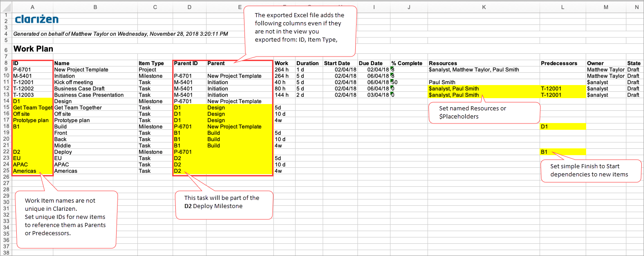Select column J header
Viewport: 644px width, 256px height.
[x=409, y=7]
